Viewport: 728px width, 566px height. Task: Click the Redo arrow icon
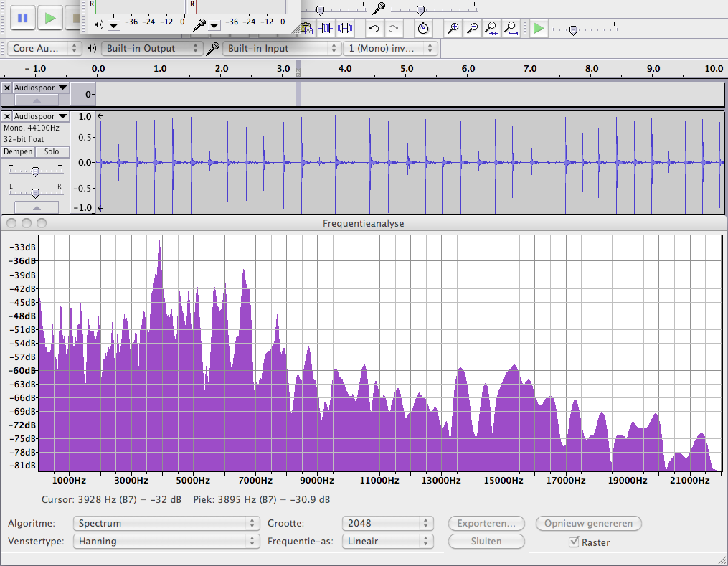pyautogui.click(x=394, y=29)
